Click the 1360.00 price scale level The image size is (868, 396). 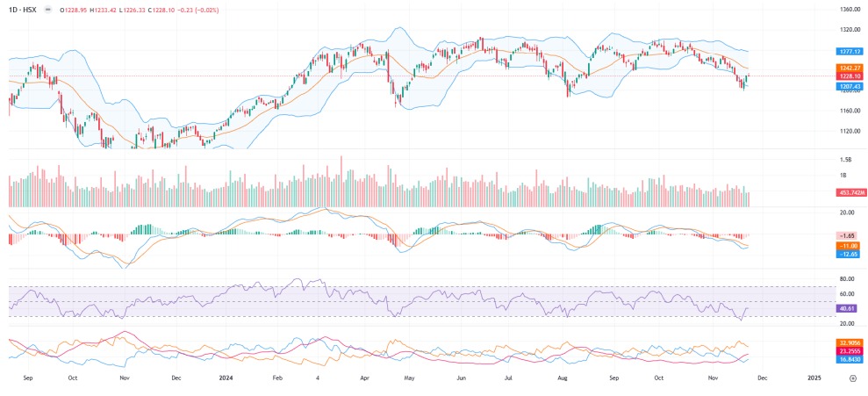click(x=849, y=10)
